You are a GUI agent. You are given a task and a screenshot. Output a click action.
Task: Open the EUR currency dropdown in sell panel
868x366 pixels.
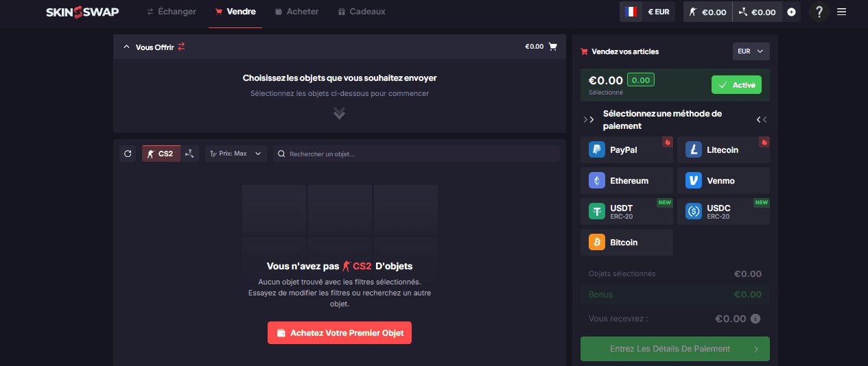[751, 51]
